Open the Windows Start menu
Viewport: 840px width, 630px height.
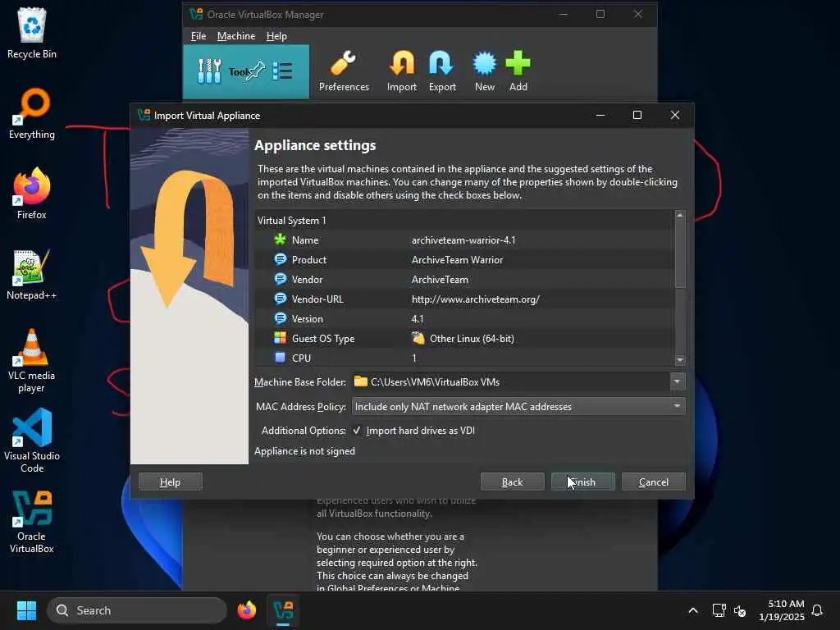tap(26, 610)
